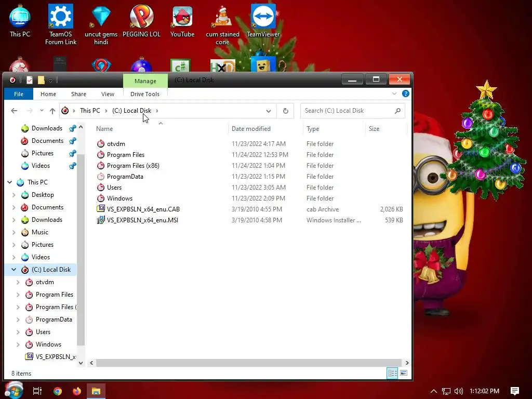This screenshot has height=399, width=532.
Task: Collapse the This PC tree node
Action: [10, 182]
